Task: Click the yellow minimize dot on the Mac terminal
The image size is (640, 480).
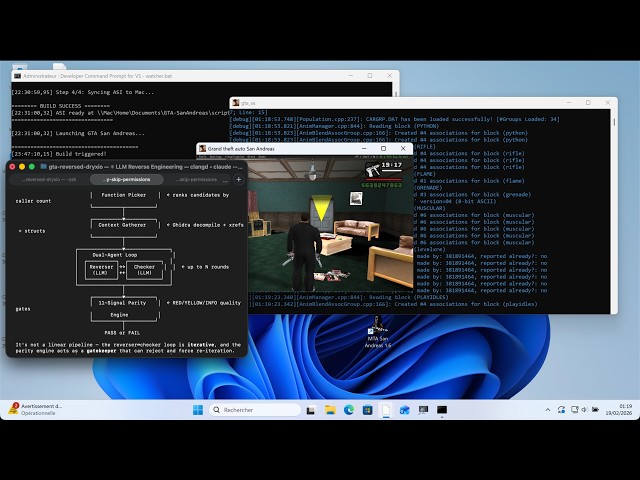Action: 22,167
